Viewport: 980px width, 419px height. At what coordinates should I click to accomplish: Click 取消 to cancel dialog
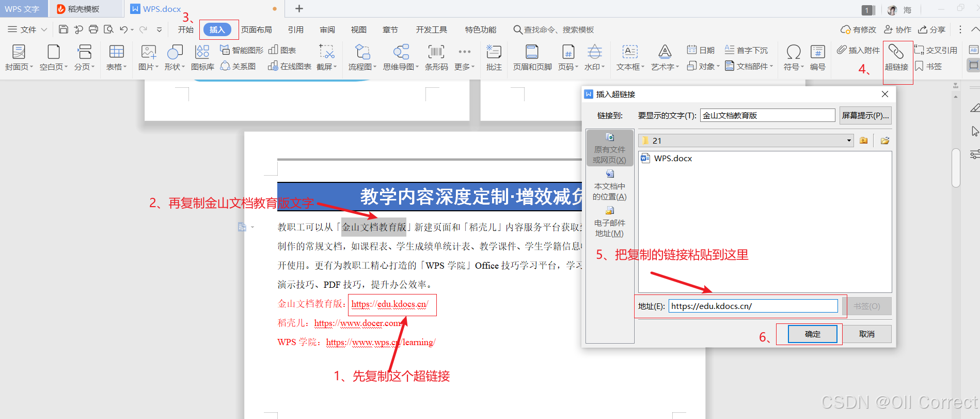point(867,334)
